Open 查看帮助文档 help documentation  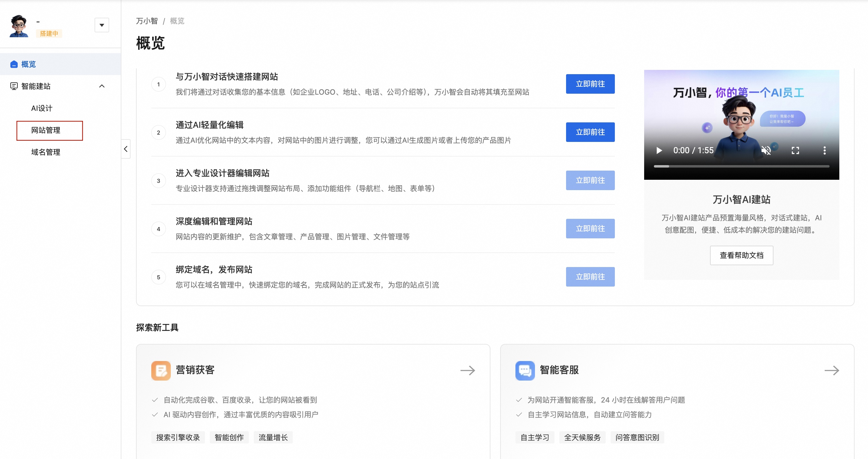pyautogui.click(x=741, y=255)
